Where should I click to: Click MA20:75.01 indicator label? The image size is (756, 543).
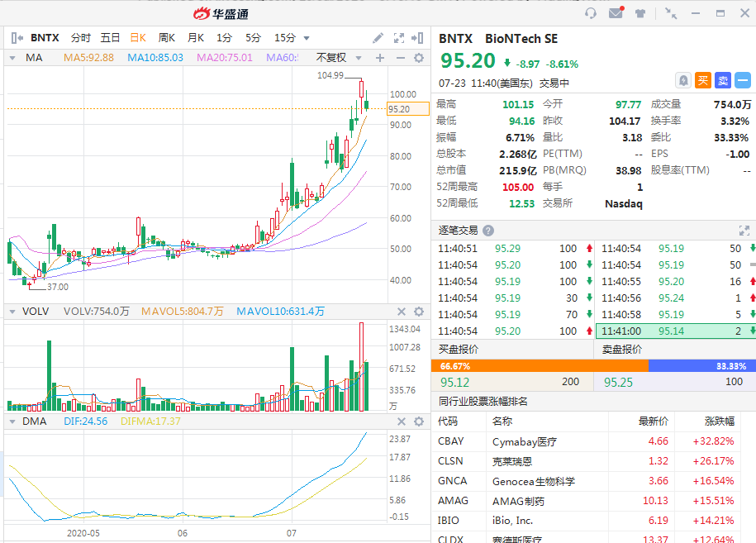224,58
